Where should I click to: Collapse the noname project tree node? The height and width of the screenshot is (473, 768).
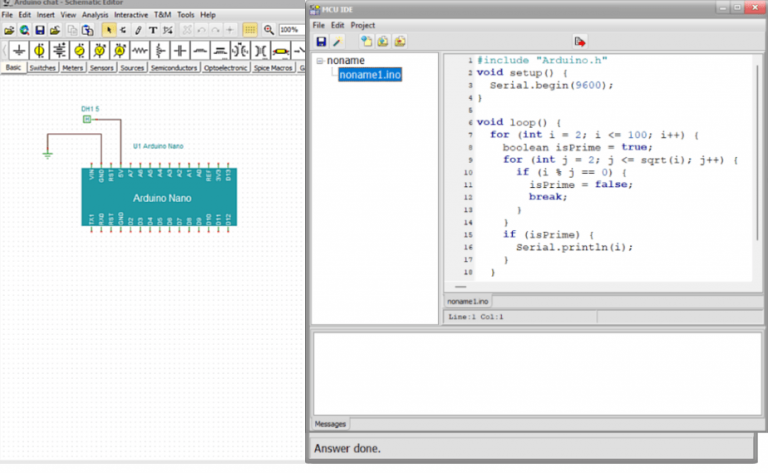320,61
